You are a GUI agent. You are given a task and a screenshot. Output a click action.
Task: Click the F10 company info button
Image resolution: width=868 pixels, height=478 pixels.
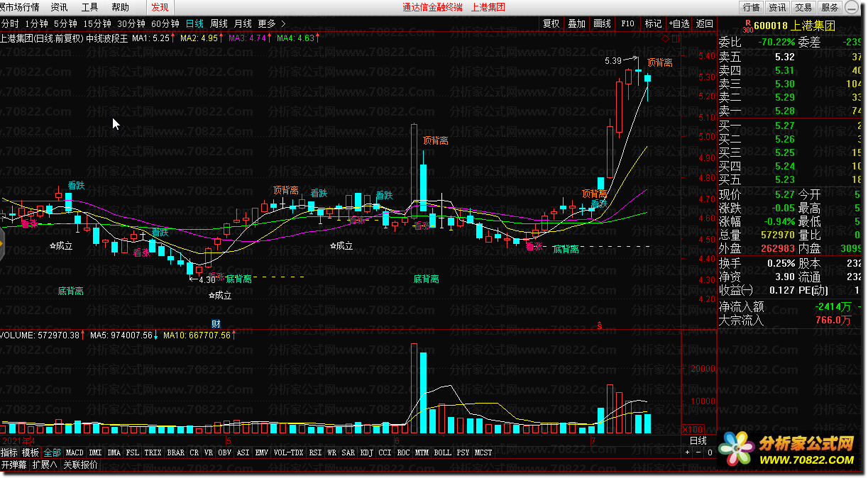627,23
